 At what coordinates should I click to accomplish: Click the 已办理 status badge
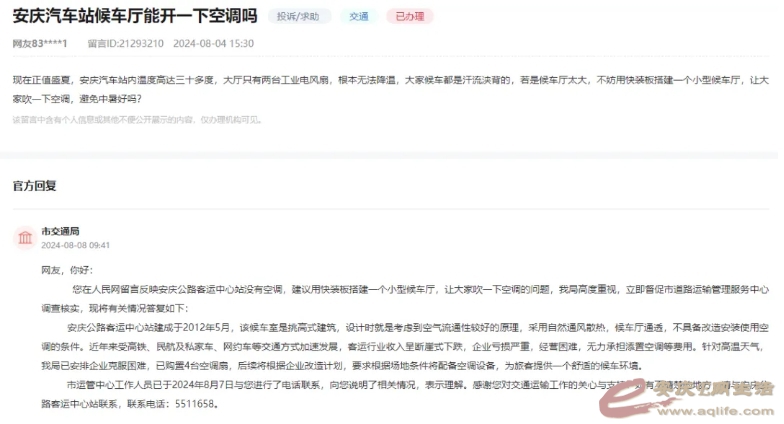(411, 17)
